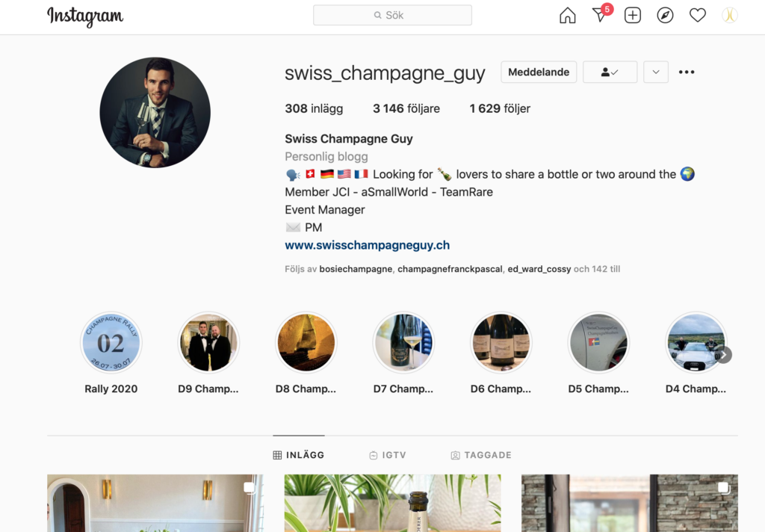View the 3 146 följare list
The height and width of the screenshot is (532, 765).
[x=406, y=108]
